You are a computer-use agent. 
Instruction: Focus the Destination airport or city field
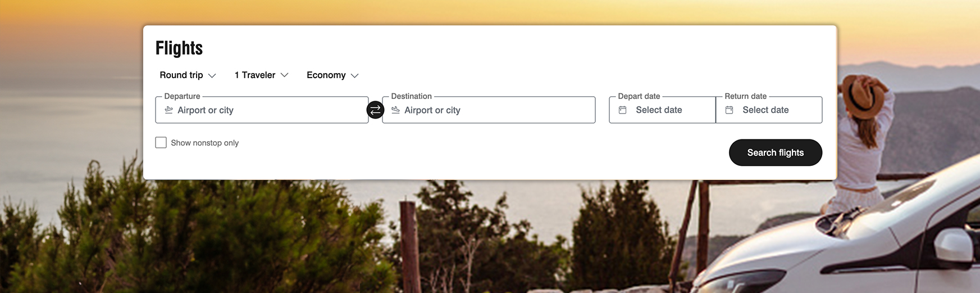[489, 110]
